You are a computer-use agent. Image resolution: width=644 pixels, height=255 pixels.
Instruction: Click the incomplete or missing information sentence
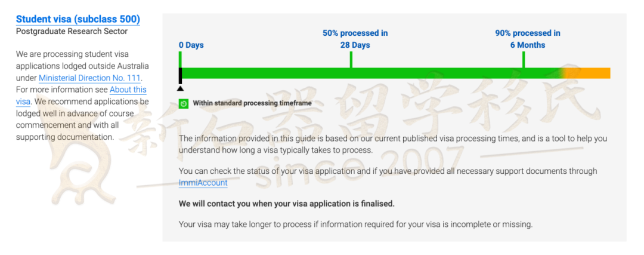355,225
